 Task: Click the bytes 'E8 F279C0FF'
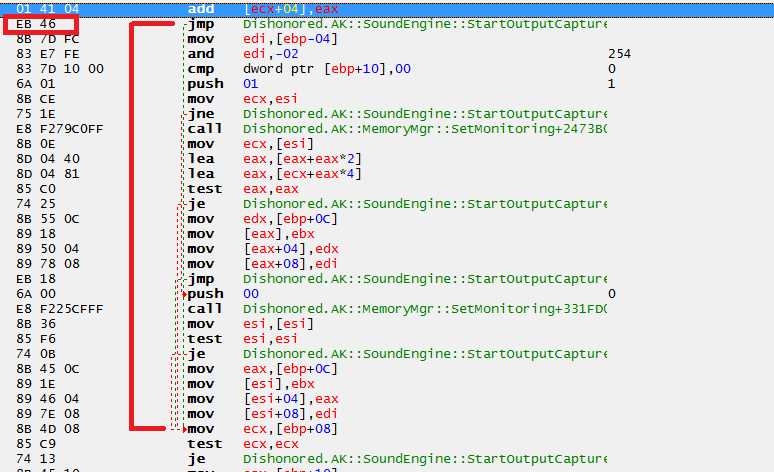60,129
